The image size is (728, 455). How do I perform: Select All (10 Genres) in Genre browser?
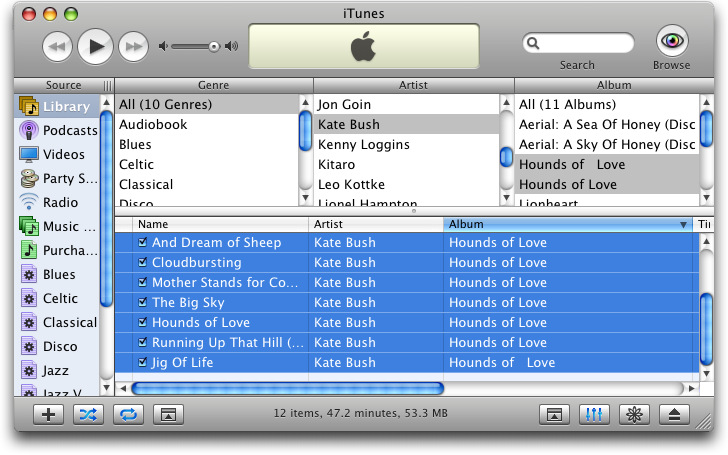pos(207,104)
